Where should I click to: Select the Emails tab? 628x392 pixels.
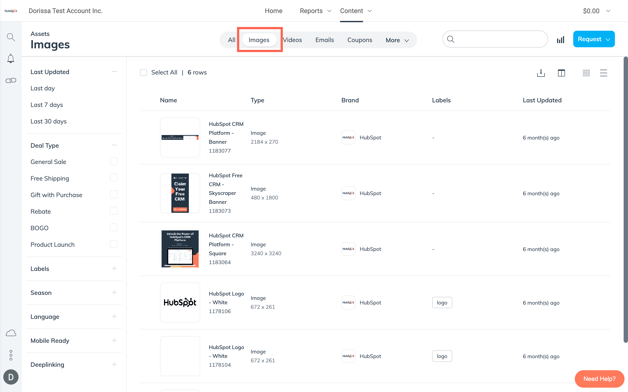coord(324,40)
